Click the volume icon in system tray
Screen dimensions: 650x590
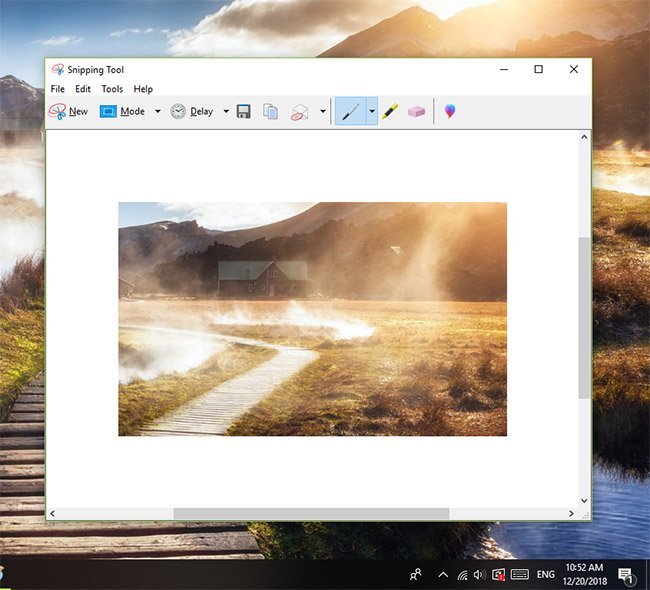click(480, 575)
